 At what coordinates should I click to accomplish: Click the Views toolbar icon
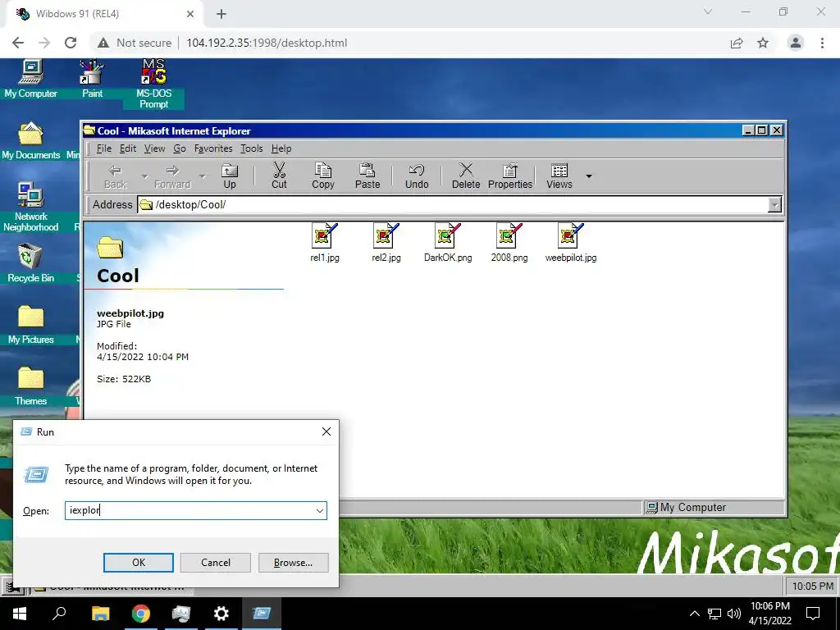pyautogui.click(x=559, y=176)
